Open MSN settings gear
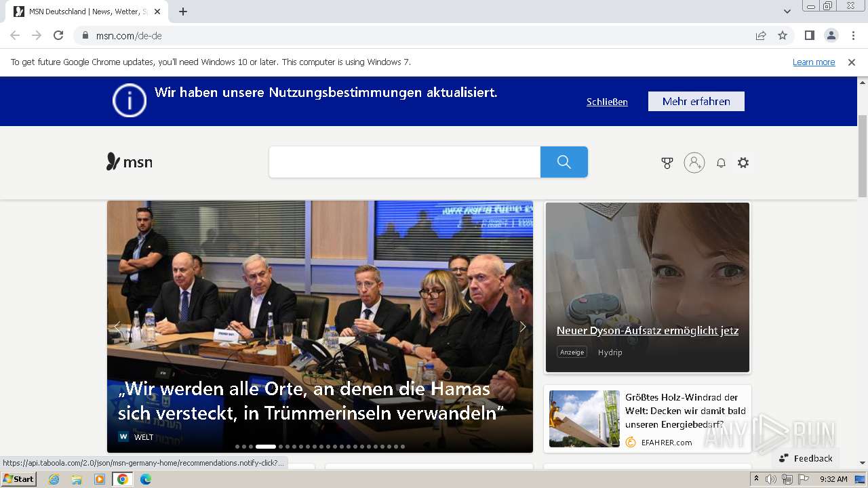 click(x=743, y=163)
